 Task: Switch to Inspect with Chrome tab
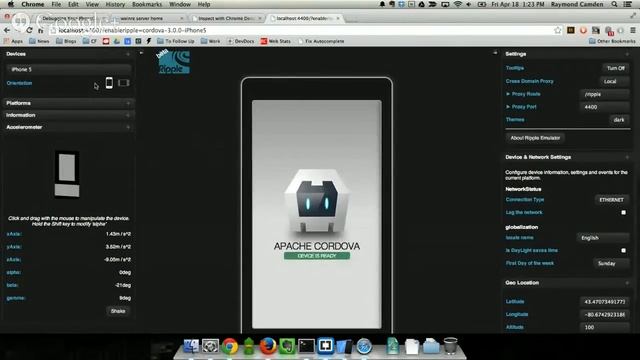[227, 18]
